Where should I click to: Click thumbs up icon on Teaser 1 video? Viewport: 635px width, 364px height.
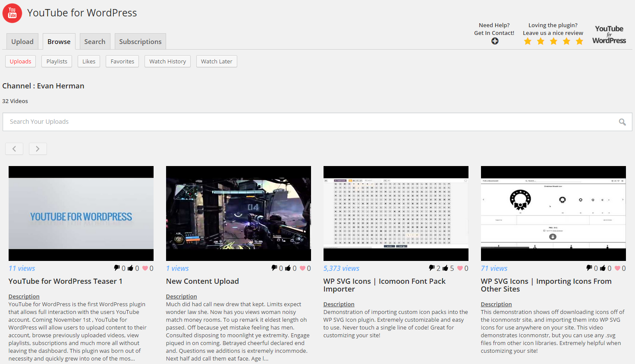130,268
